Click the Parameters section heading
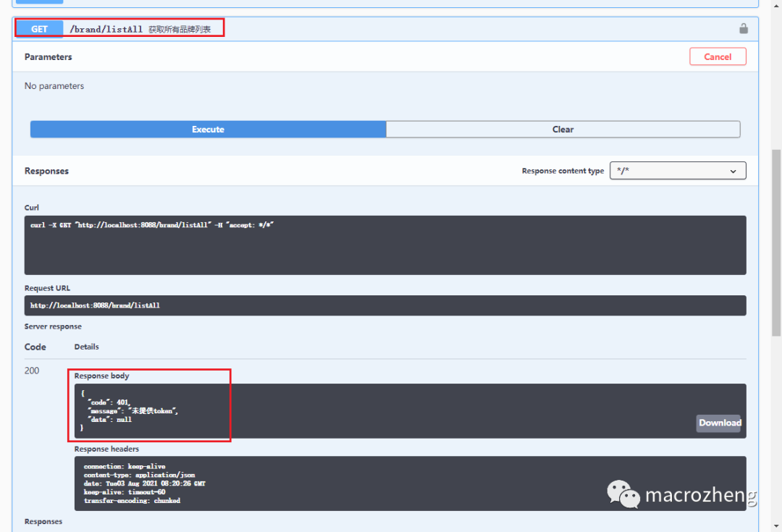782x532 pixels. click(x=49, y=57)
